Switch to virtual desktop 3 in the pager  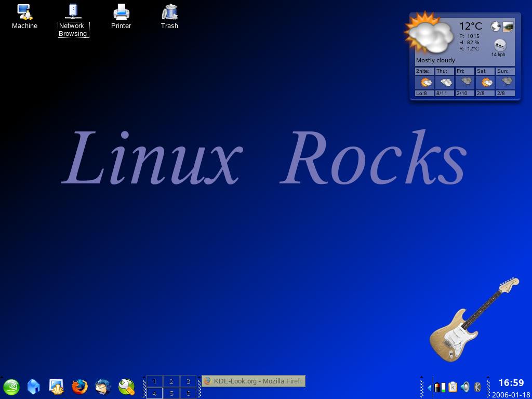(188, 381)
